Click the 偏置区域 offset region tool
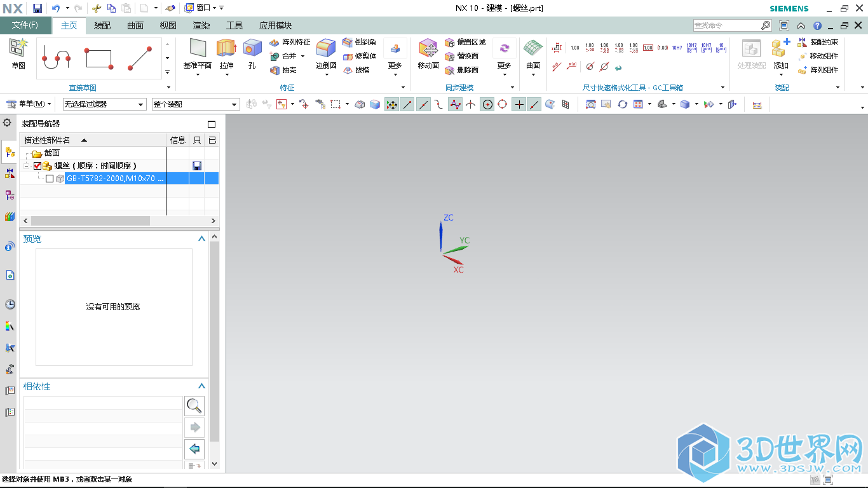 pyautogui.click(x=465, y=42)
